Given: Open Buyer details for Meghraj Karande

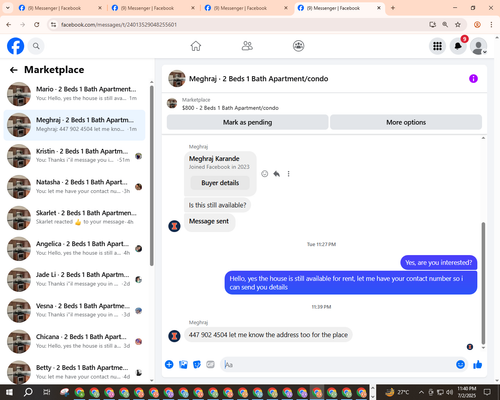Looking at the screenshot, I should [x=220, y=183].
